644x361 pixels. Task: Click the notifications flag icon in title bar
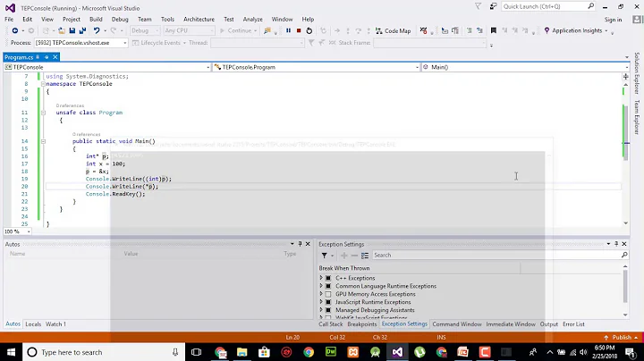click(477, 6)
